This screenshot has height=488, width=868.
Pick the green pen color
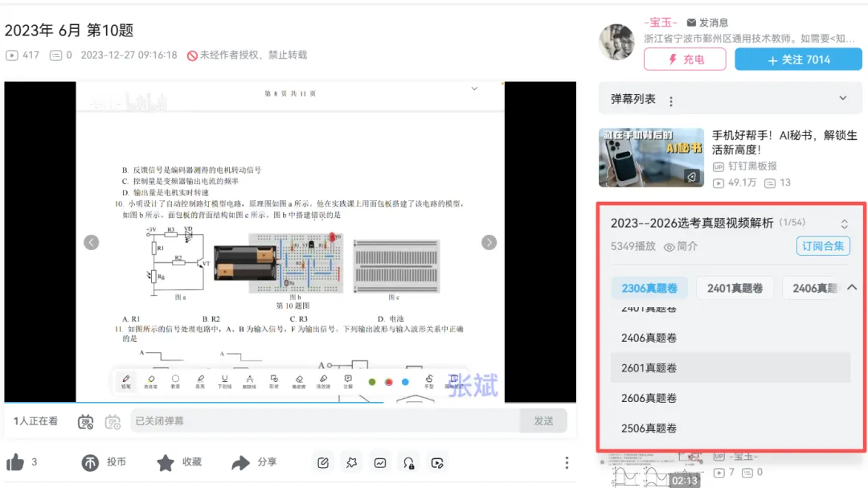click(372, 382)
